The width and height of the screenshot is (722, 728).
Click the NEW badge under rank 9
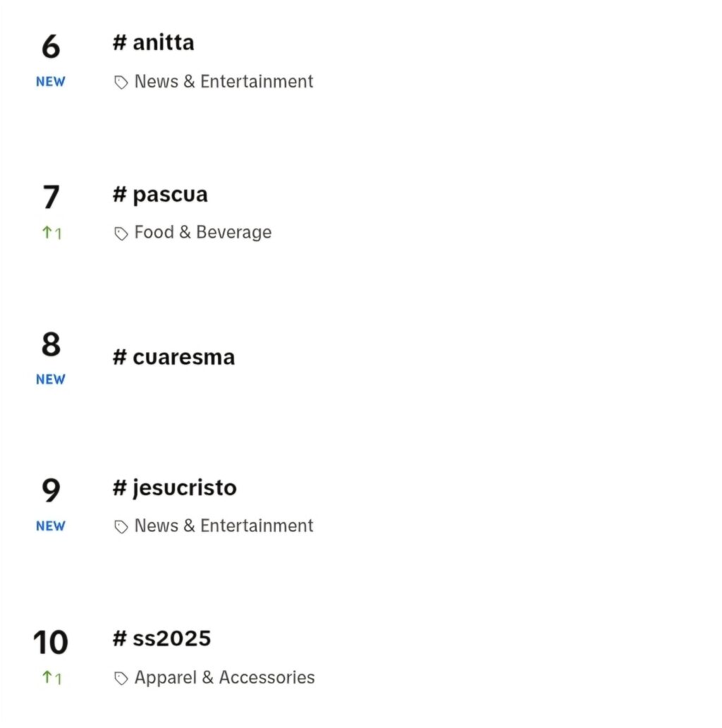51,526
